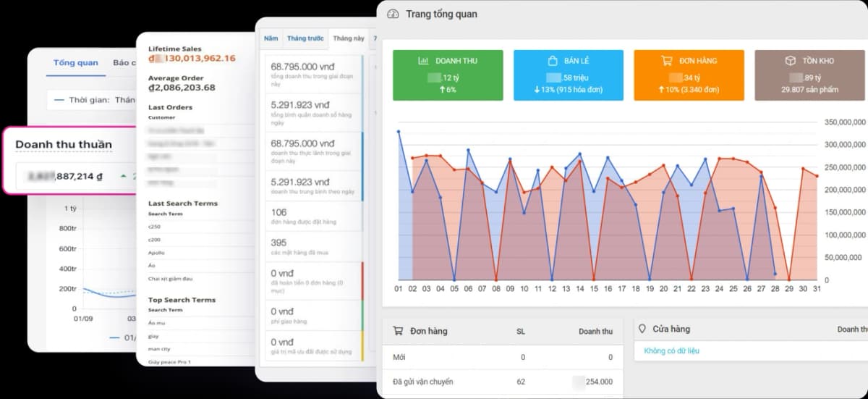Click the down arrow next to 13% in Bán lẻ
The height and width of the screenshot is (399, 868).
pos(537,90)
